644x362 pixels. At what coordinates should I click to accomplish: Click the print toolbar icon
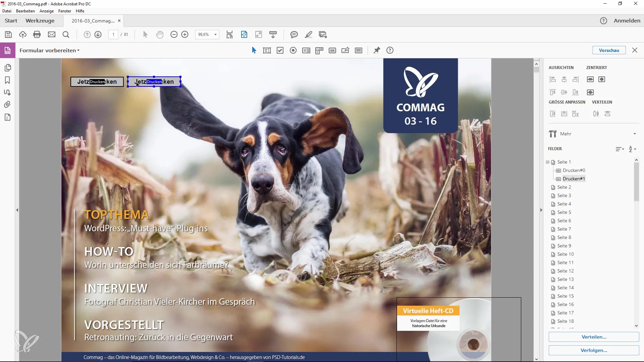[37, 35]
